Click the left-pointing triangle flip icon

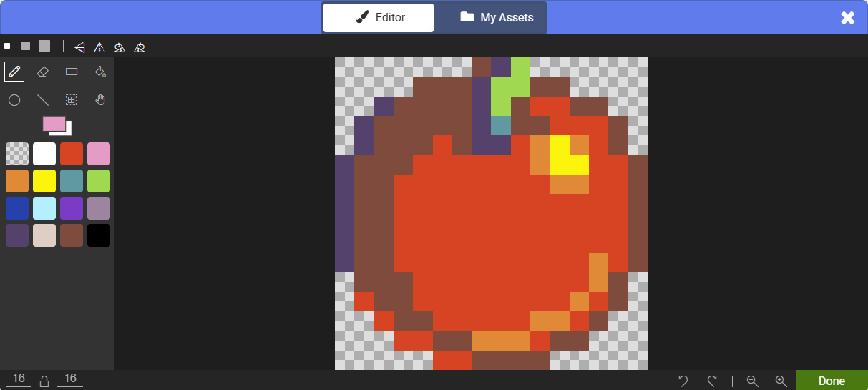click(79, 47)
